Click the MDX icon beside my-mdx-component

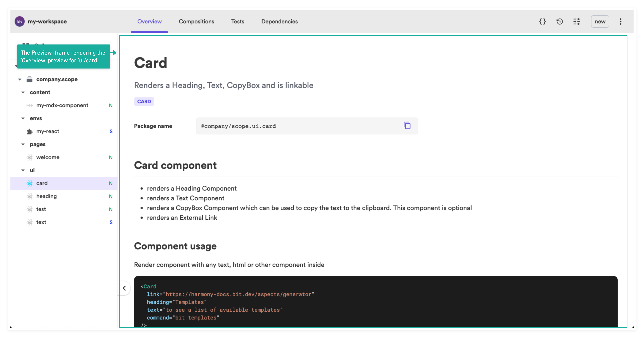tap(30, 105)
